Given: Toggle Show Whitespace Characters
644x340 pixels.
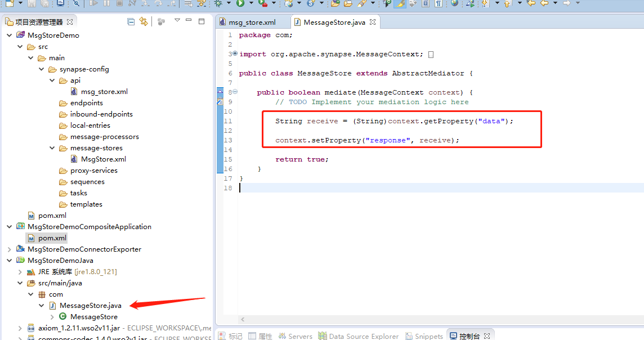Looking at the screenshot, I should pyautogui.click(x=439, y=3).
